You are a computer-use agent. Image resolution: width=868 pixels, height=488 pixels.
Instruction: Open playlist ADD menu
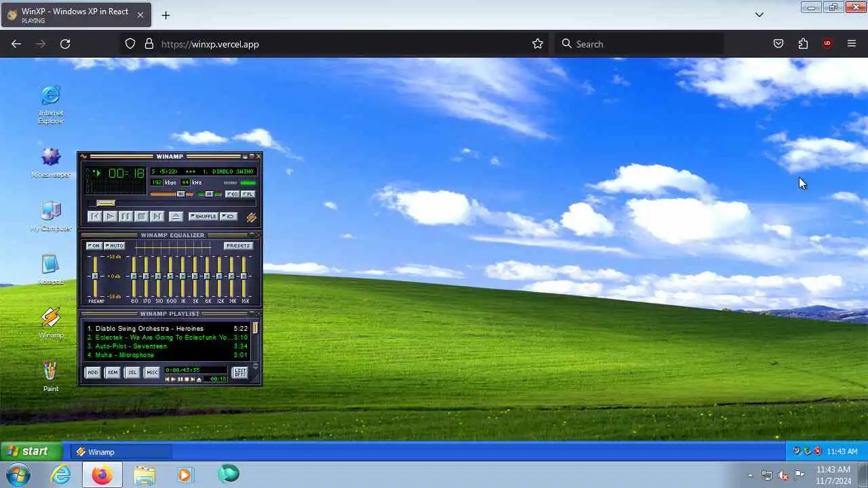click(x=93, y=372)
